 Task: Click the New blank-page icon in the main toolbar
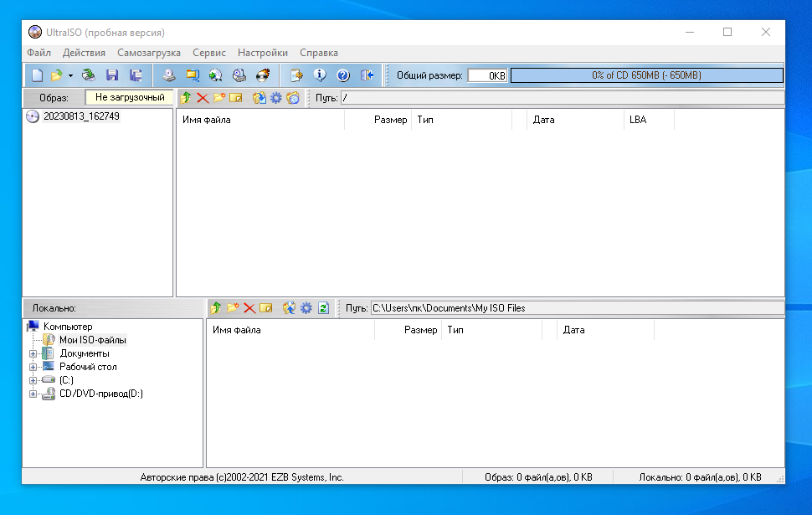38,75
